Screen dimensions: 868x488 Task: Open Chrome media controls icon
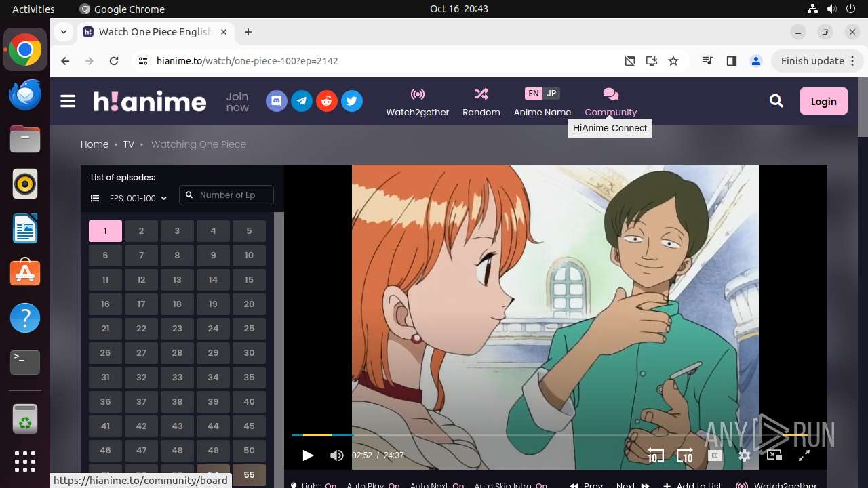(707, 61)
